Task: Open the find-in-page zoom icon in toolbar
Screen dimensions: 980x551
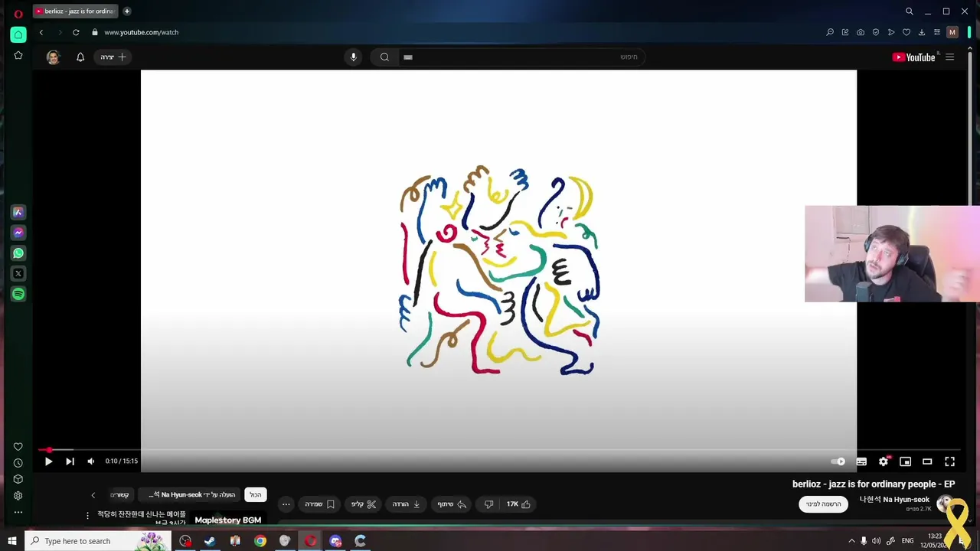Action: (830, 32)
